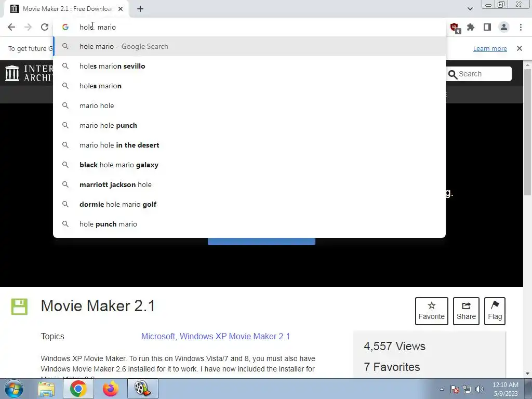Screen dimensions: 532x399
Task: Click the taskbar clock showing 12:10 AM
Action: click(505, 389)
